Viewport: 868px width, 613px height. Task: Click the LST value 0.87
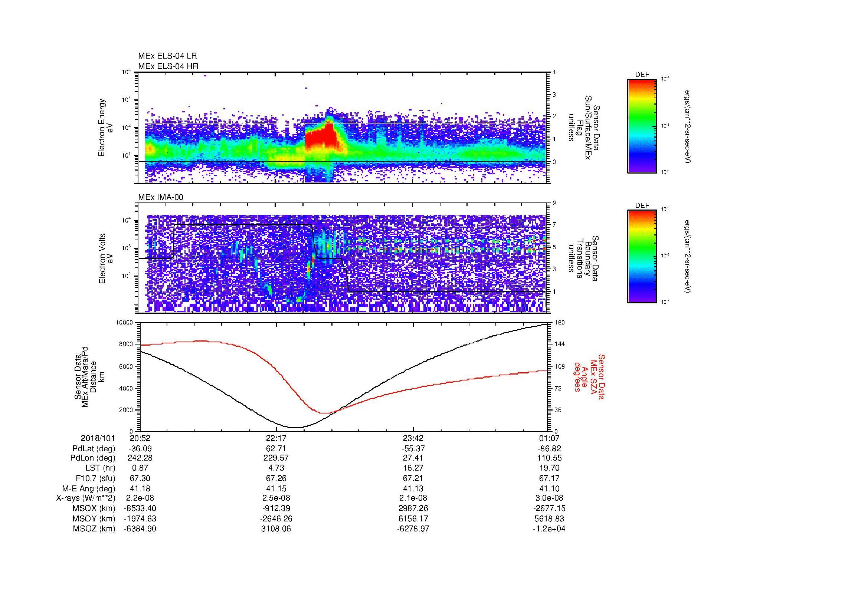140,468
